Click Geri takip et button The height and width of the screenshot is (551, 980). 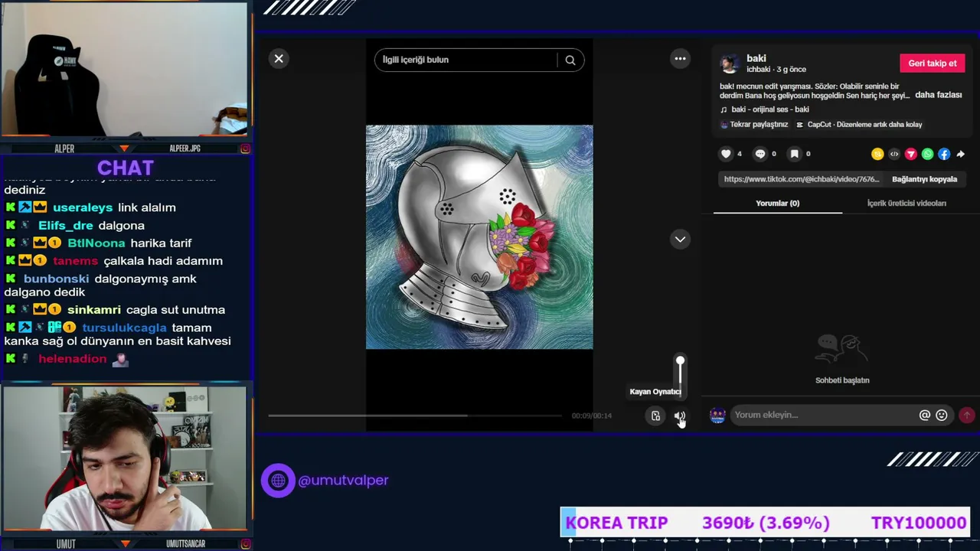coord(932,64)
